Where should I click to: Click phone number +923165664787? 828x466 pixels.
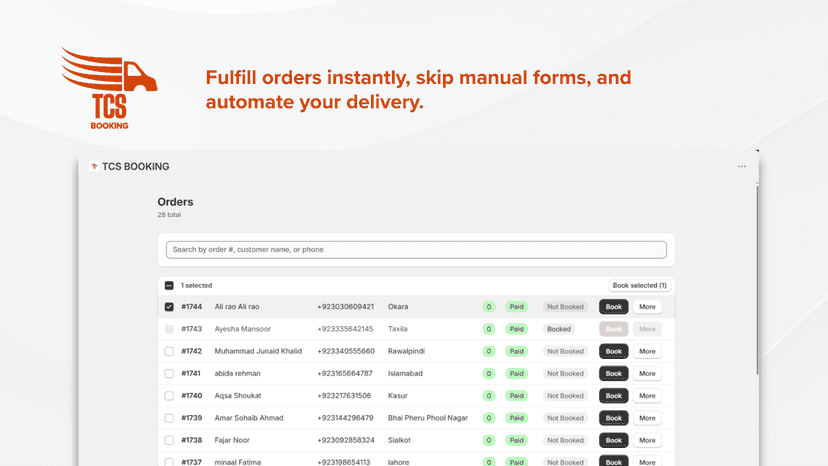(345, 374)
